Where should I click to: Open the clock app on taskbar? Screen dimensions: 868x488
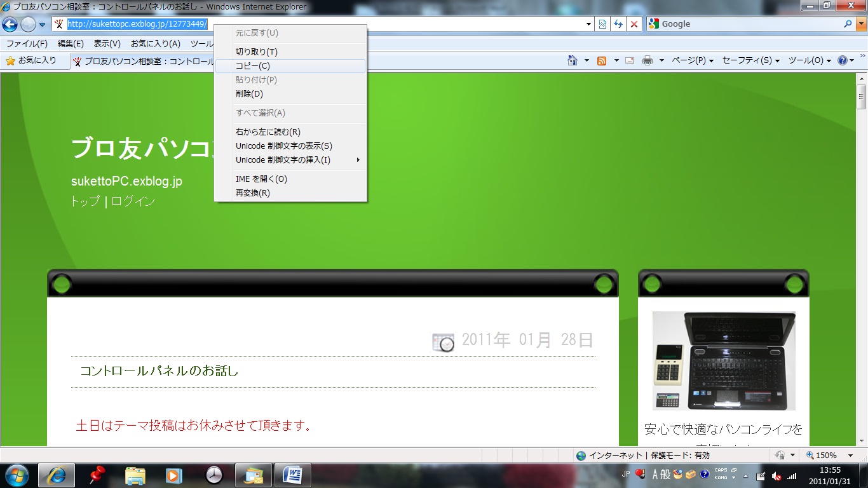click(x=214, y=475)
